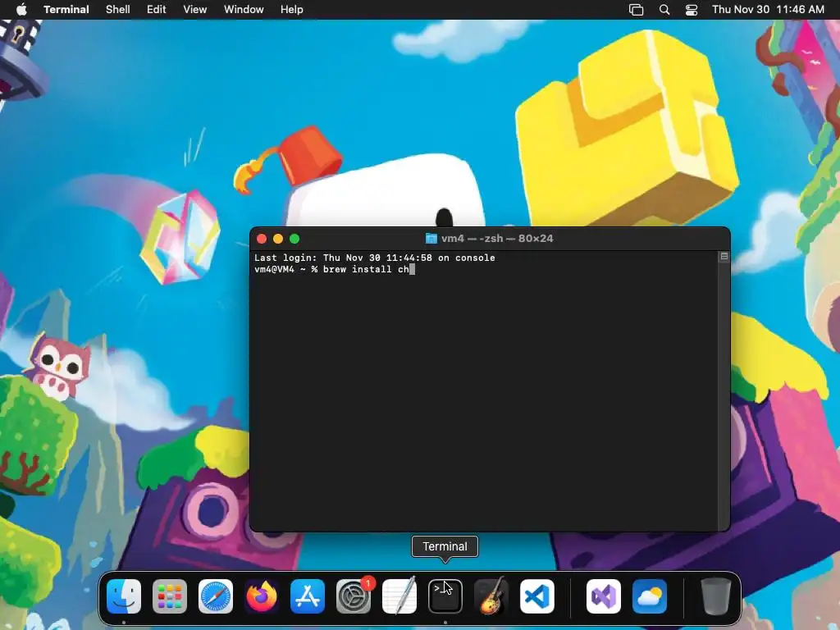Image resolution: width=840 pixels, height=630 pixels.
Task: Open Finder from the Dock
Action: point(124,596)
